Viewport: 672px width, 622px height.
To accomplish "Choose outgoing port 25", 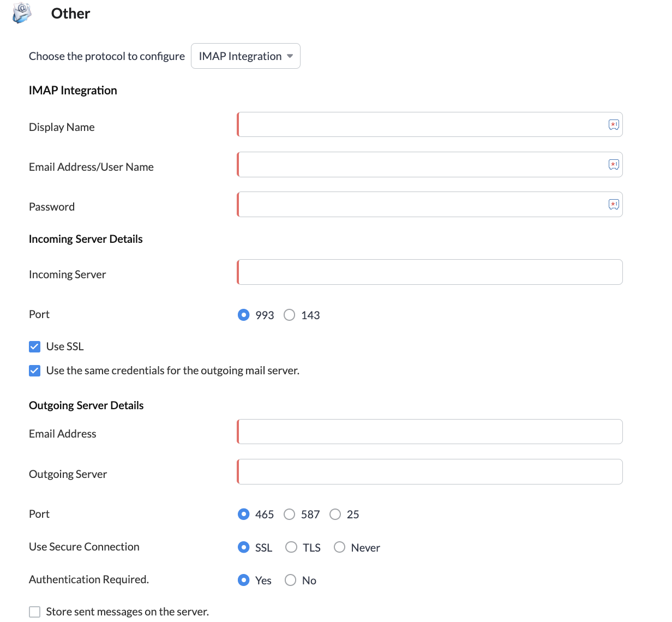I will [x=335, y=515].
